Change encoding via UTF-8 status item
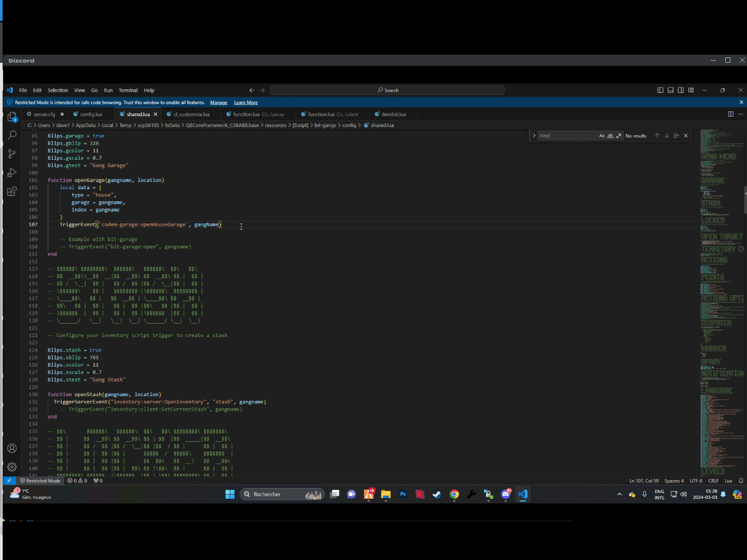This screenshot has height=560, width=747. 696,481
